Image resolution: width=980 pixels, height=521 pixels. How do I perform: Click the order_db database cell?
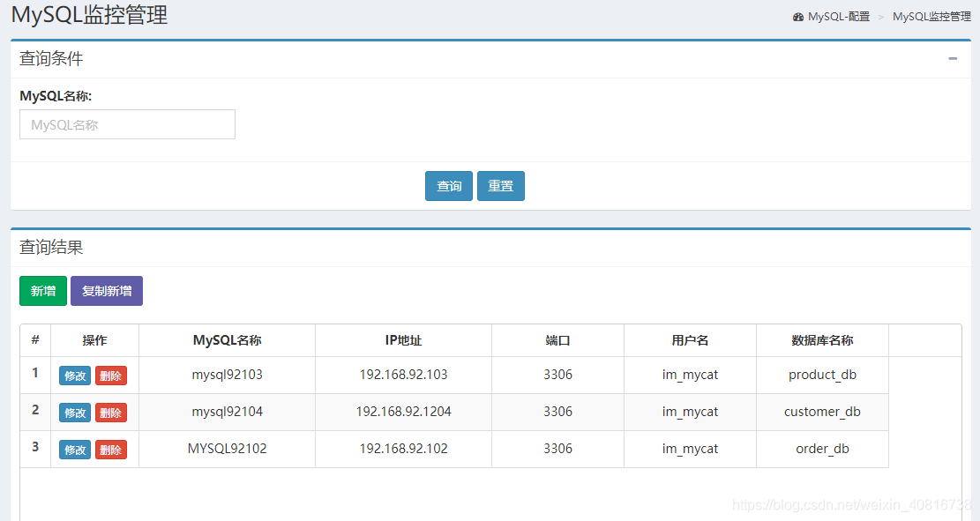(822, 449)
